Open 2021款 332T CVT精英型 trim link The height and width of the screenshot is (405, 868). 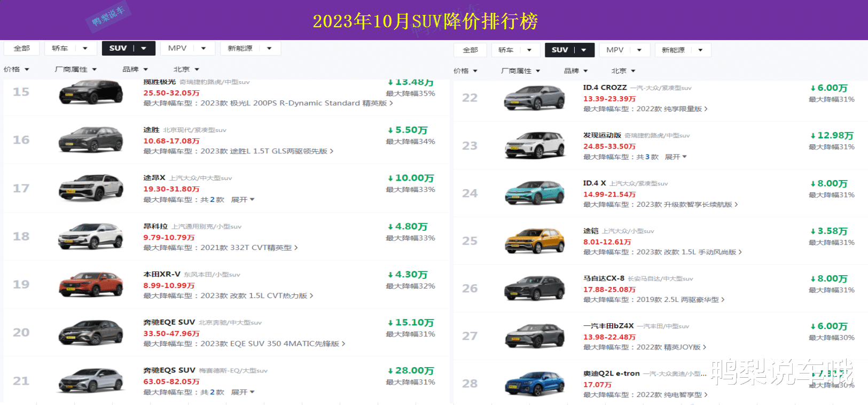point(249,248)
